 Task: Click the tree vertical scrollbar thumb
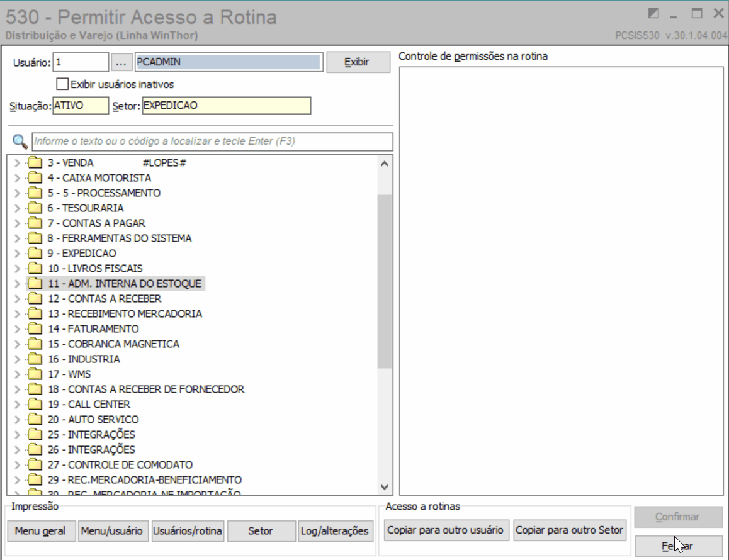[385, 282]
